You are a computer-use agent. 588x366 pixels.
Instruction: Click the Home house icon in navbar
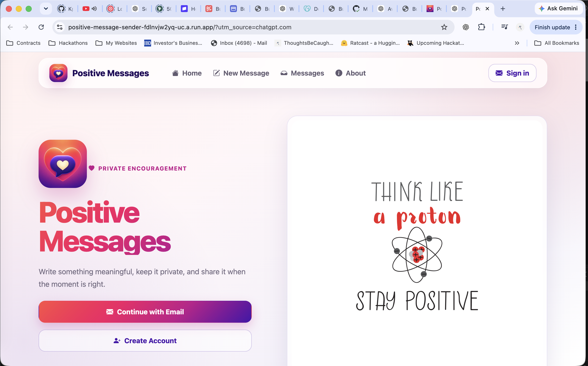pyautogui.click(x=175, y=73)
